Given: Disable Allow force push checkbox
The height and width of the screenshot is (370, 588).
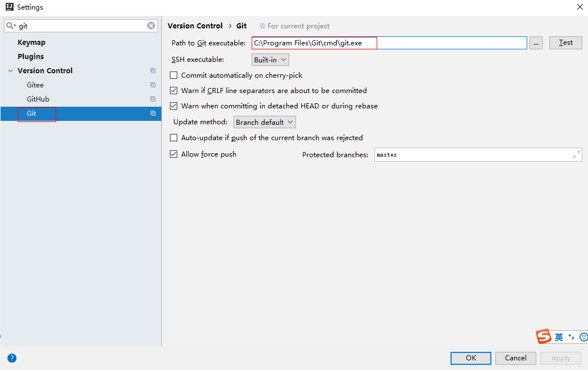Looking at the screenshot, I should pos(174,154).
